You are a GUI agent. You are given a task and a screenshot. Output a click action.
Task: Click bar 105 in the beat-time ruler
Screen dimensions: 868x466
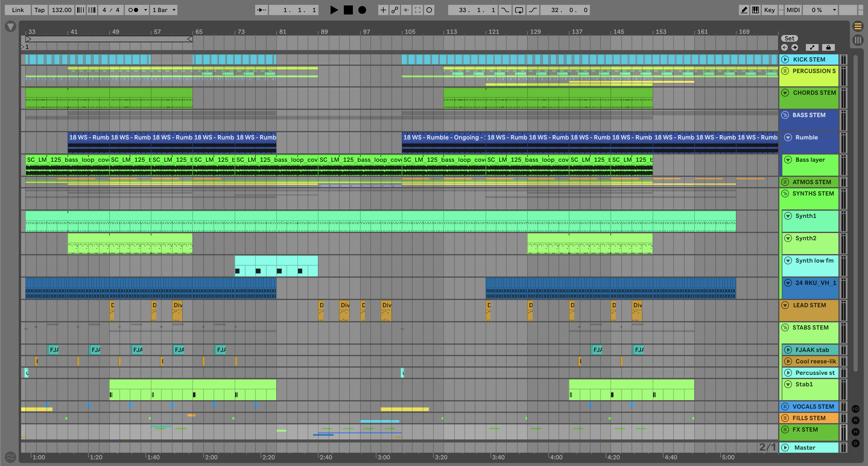click(x=410, y=31)
